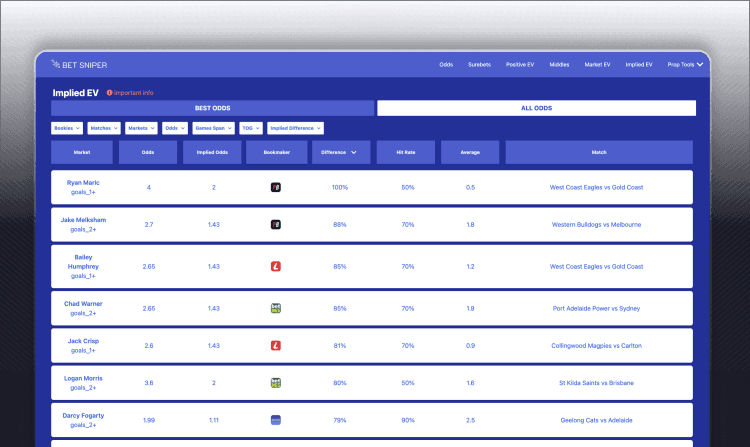Select Bailey Humphrey goals_1+ market
750x447 pixels.
tap(83, 266)
